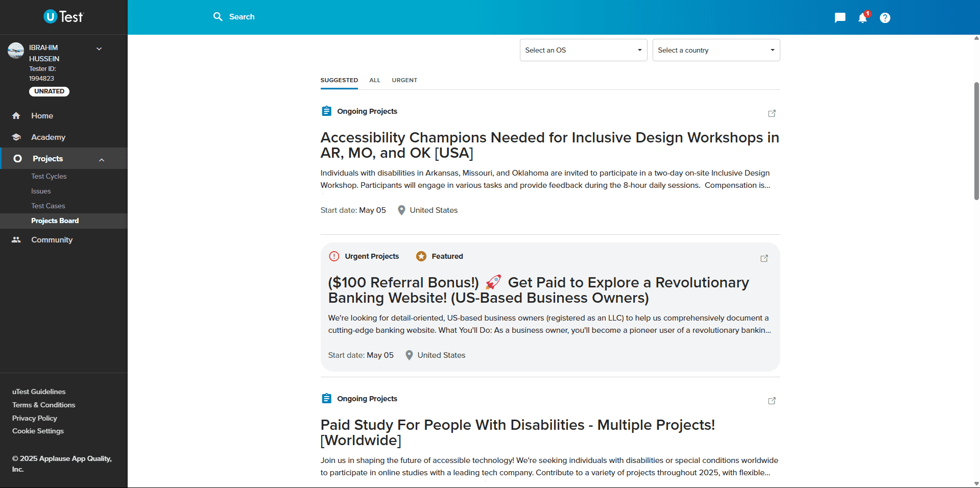Expand the user profile menu chevron
The image size is (980, 488).
99,48
